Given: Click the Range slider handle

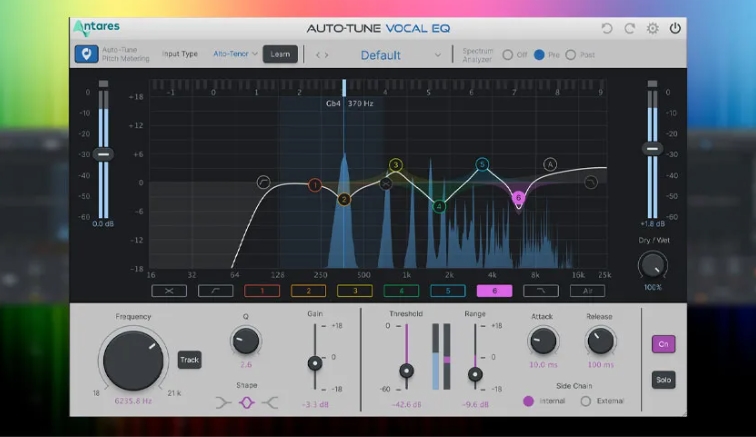Looking at the screenshot, I should click(475, 374).
